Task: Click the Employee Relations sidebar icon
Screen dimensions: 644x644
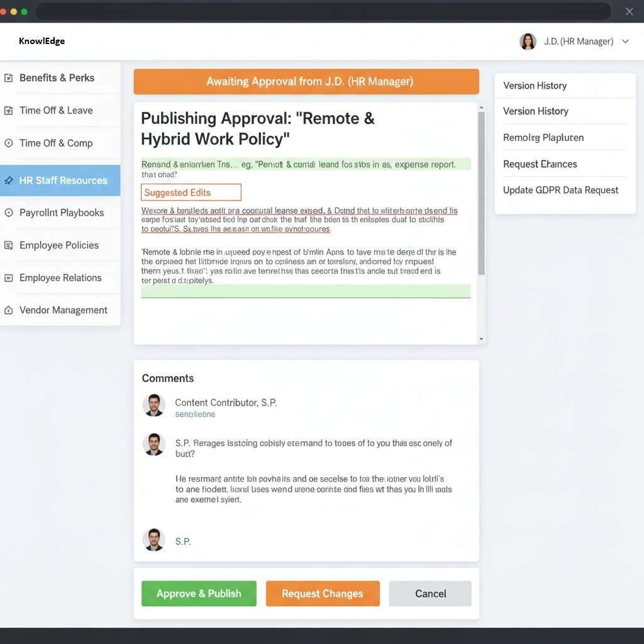Action: [x=8, y=278]
